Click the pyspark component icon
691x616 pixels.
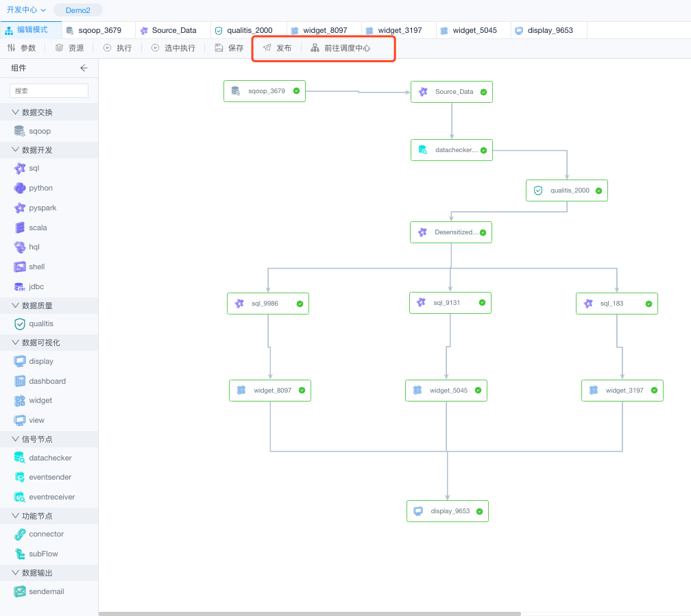[20, 208]
